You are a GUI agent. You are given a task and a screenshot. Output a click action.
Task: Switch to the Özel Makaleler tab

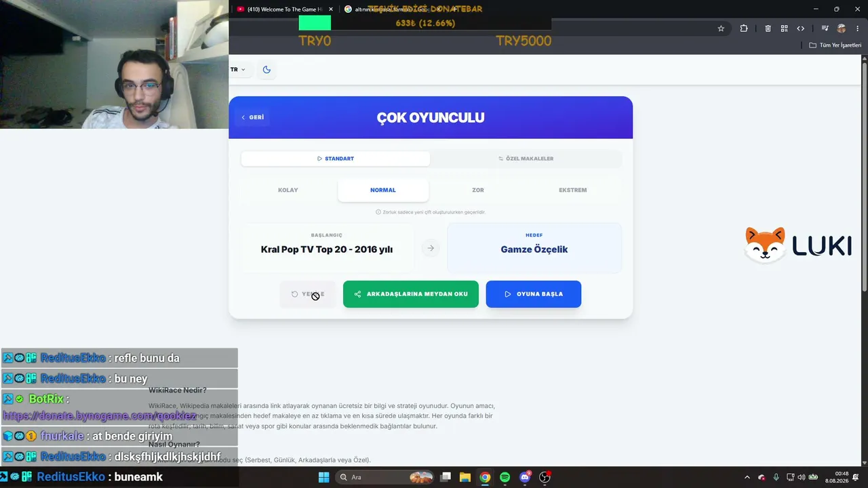526,159
